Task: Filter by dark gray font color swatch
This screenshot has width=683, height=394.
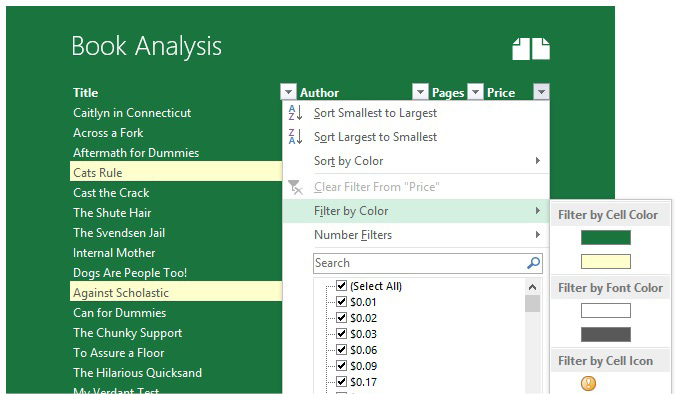Action: 605,334
